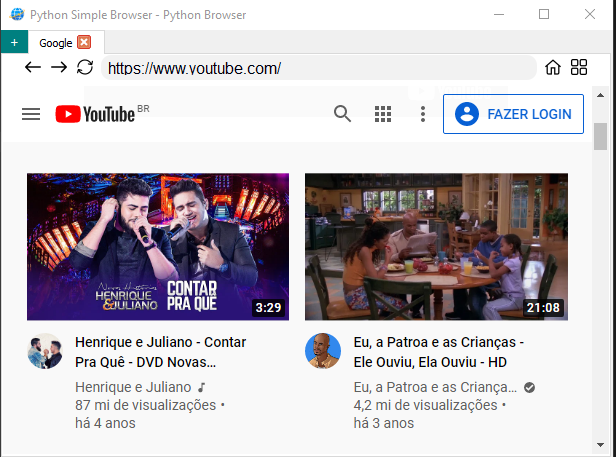Image resolution: width=616 pixels, height=457 pixels.
Task: Minimize the Python Browser window
Action: (x=499, y=15)
